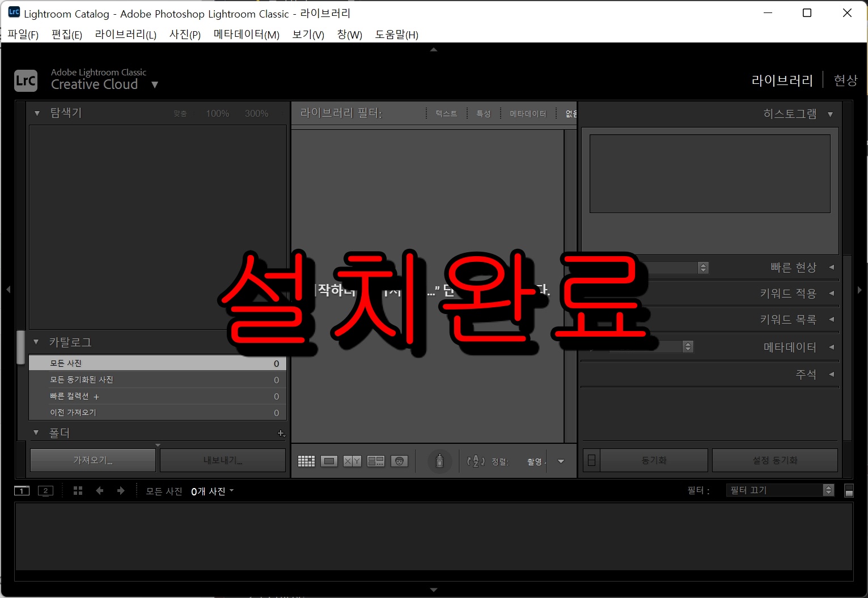Select the Painter spray can tool
The height and width of the screenshot is (598, 868).
coord(440,461)
